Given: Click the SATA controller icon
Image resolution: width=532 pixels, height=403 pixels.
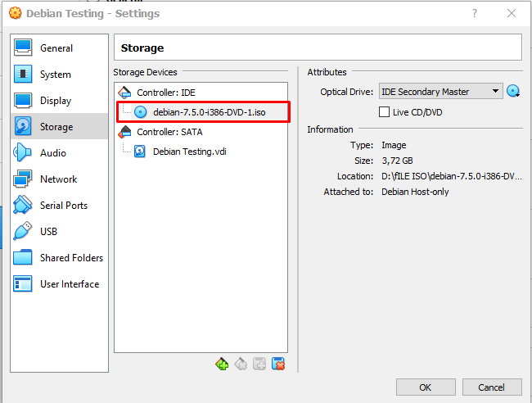Looking at the screenshot, I should pyautogui.click(x=124, y=132).
